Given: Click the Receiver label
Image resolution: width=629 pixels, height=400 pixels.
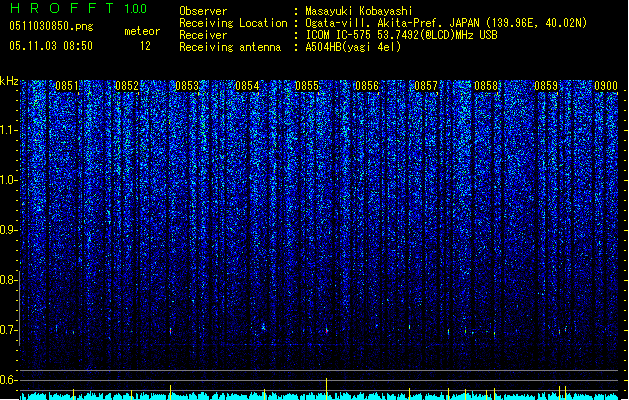Looking at the screenshot, I should pyautogui.click(x=203, y=35).
